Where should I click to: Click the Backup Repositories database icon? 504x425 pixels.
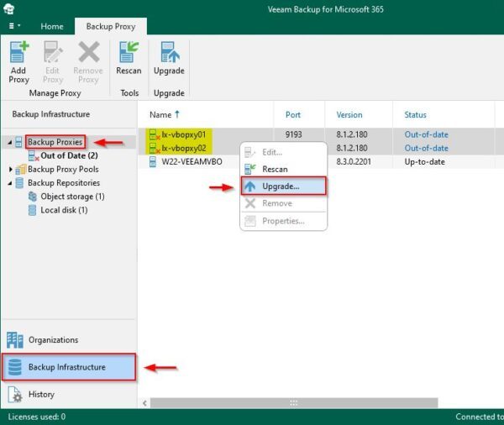pos(19,182)
